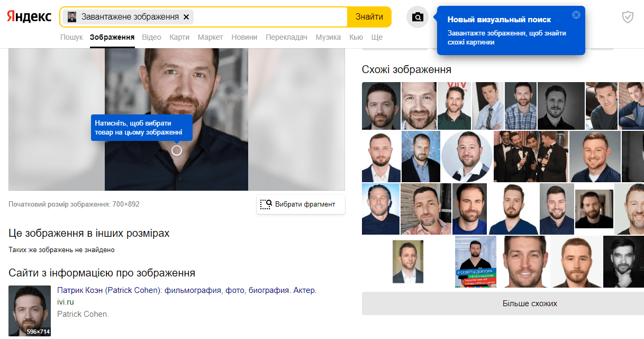Screen dimensions: 644x339
Task: Expand the "Ще" more menu
Action: click(x=377, y=37)
